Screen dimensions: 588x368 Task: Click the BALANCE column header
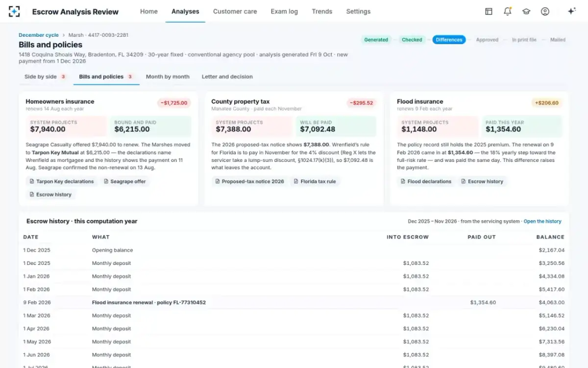tap(550, 237)
